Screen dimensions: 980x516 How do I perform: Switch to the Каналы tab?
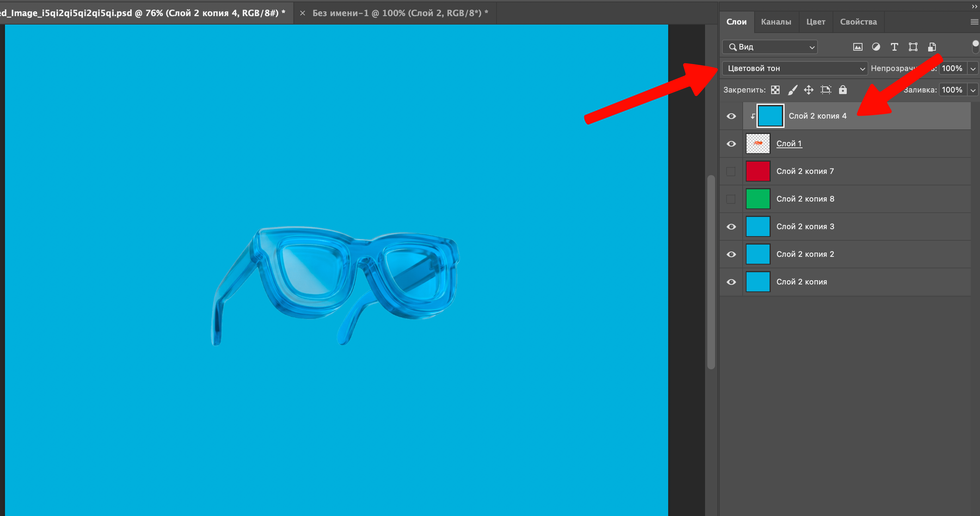pos(776,22)
